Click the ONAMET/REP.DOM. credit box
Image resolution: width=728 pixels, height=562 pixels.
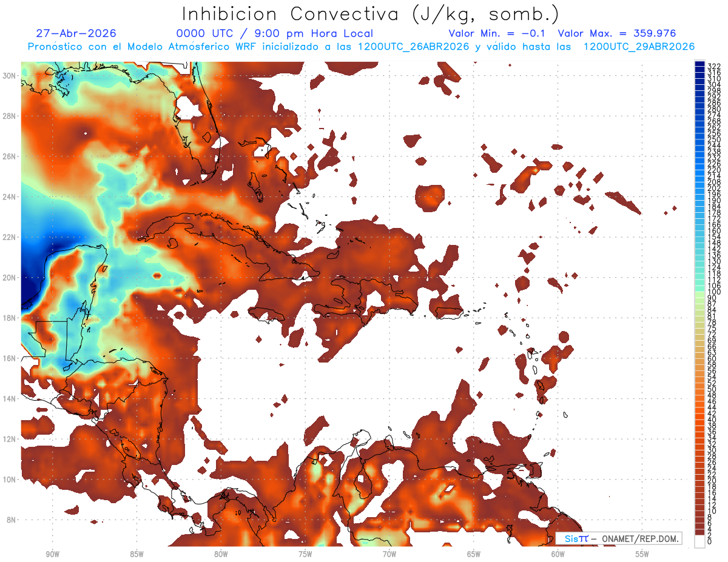click(618, 538)
